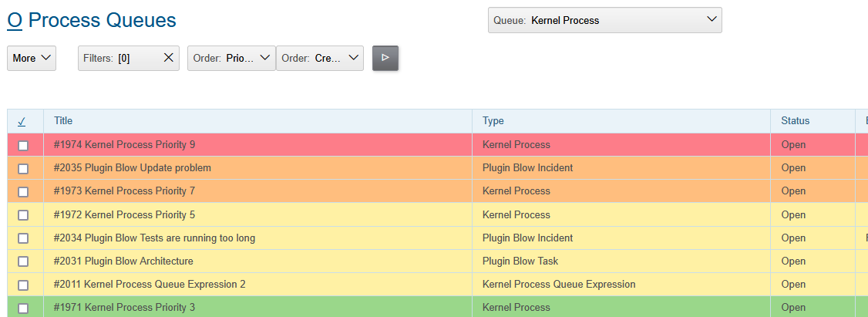This screenshot has height=317, width=868.
Task: Sort by the Type column header
Action: pos(493,121)
